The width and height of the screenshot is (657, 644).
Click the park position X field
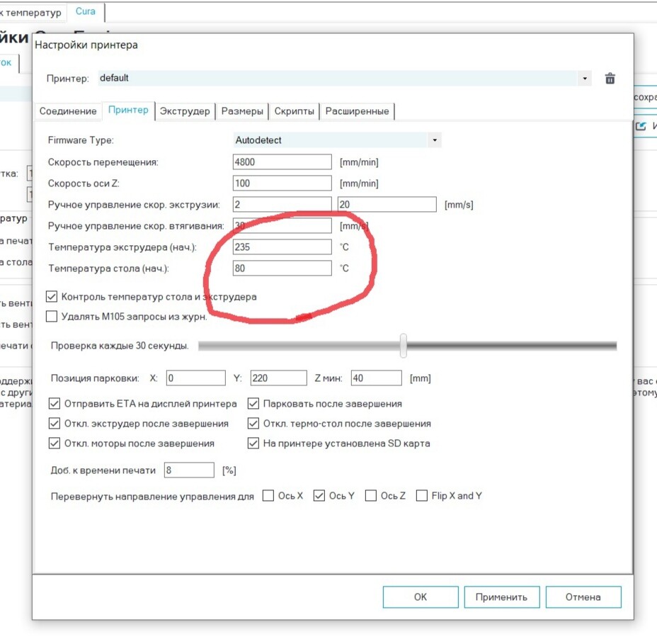pos(195,378)
